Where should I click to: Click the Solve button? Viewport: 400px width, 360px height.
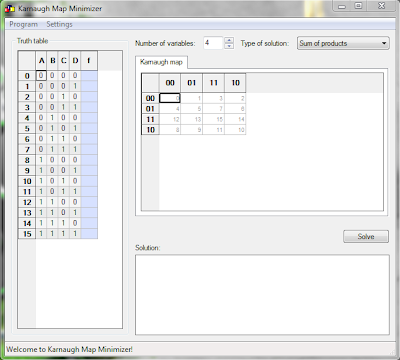366,236
